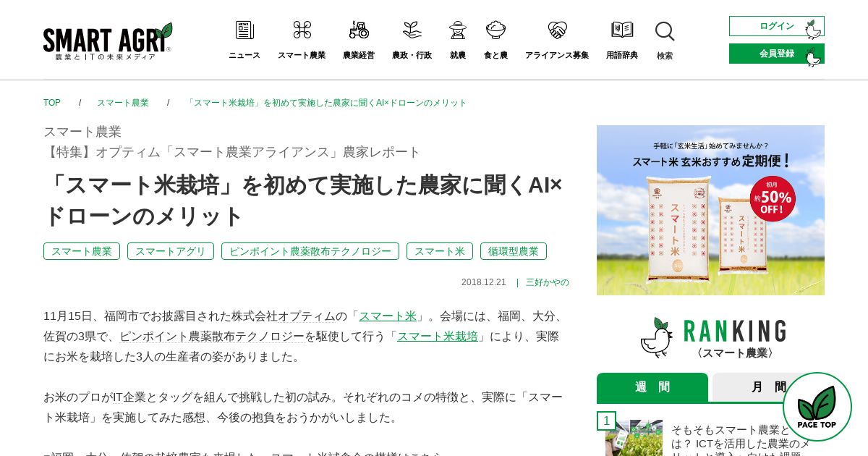Click the 用語辞典 menu label

(622, 55)
